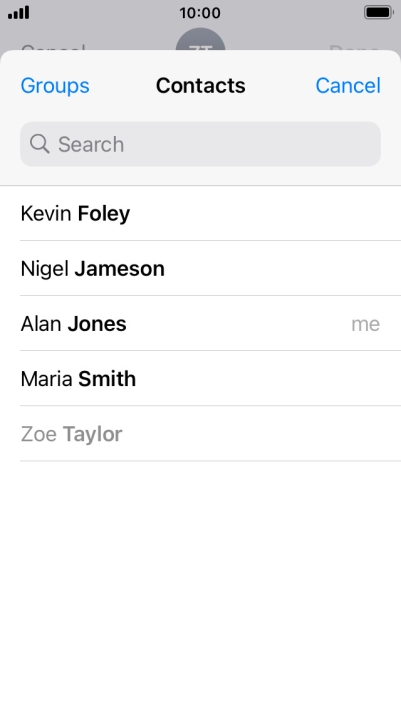Tap surname Smith in contact list
Screen dimensions: 401x712
(107, 379)
